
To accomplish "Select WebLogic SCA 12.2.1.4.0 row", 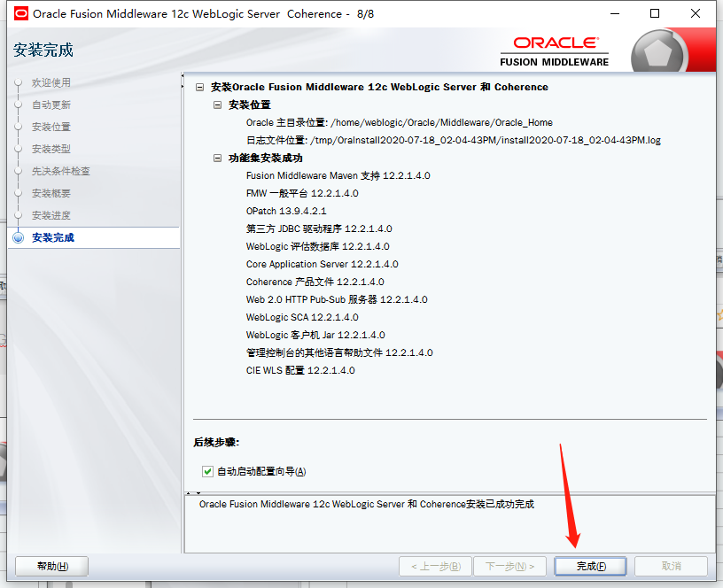I will click(x=302, y=317).
